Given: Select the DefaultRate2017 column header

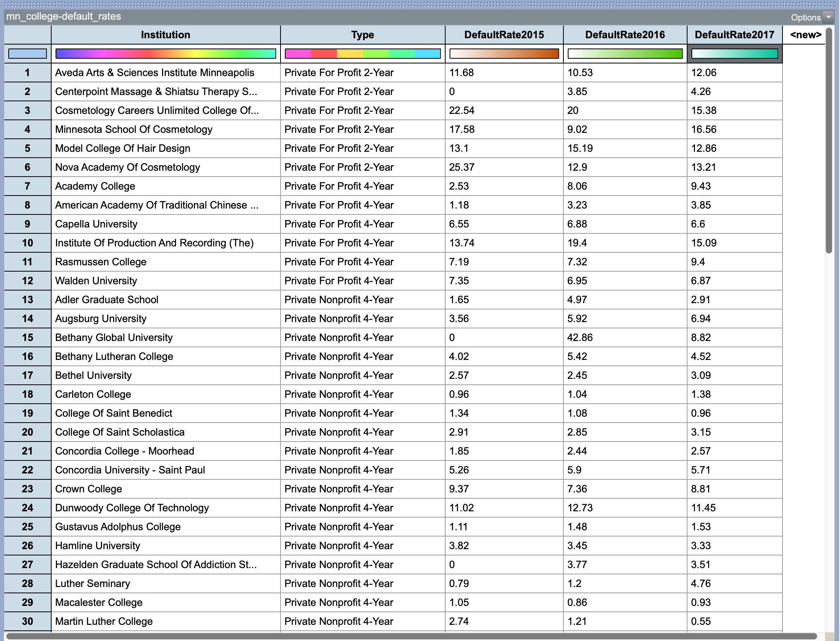Looking at the screenshot, I should click(x=734, y=35).
